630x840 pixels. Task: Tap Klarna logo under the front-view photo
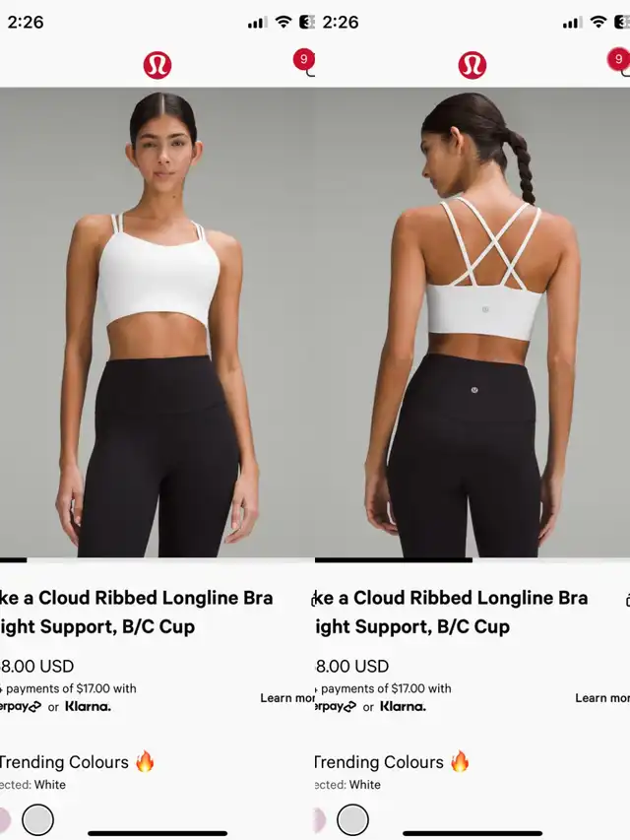[x=88, y=707]
